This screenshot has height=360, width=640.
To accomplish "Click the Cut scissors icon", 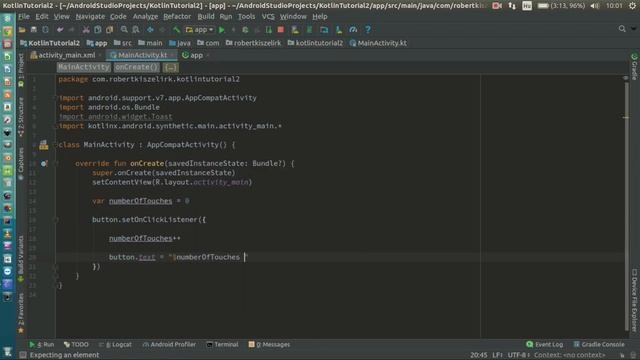I will (x=86, y=30).
